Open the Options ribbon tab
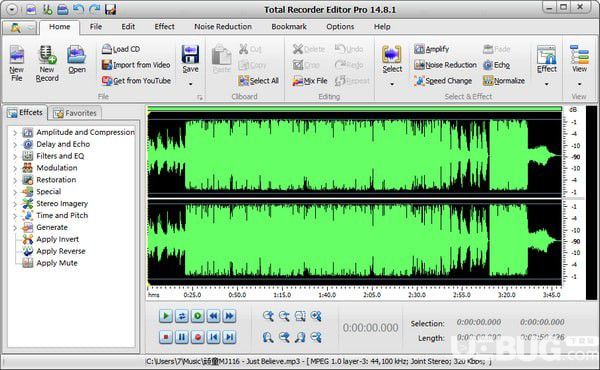 (x=340, y=26)
